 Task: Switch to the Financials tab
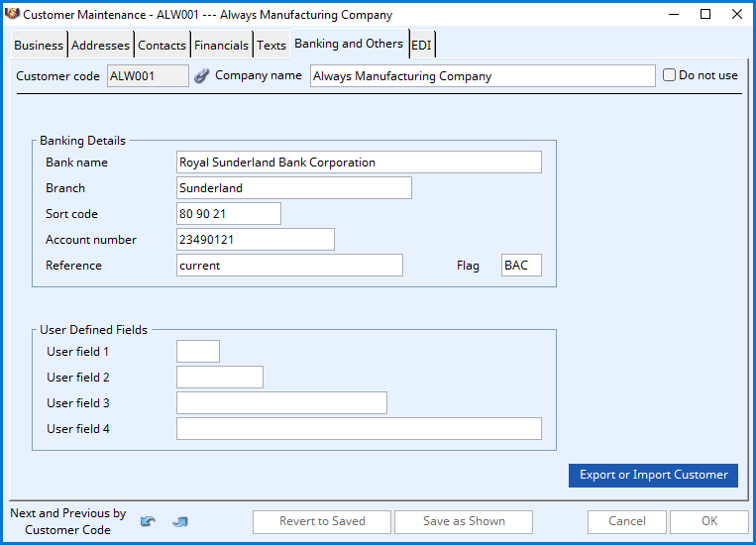pos(221,46)
